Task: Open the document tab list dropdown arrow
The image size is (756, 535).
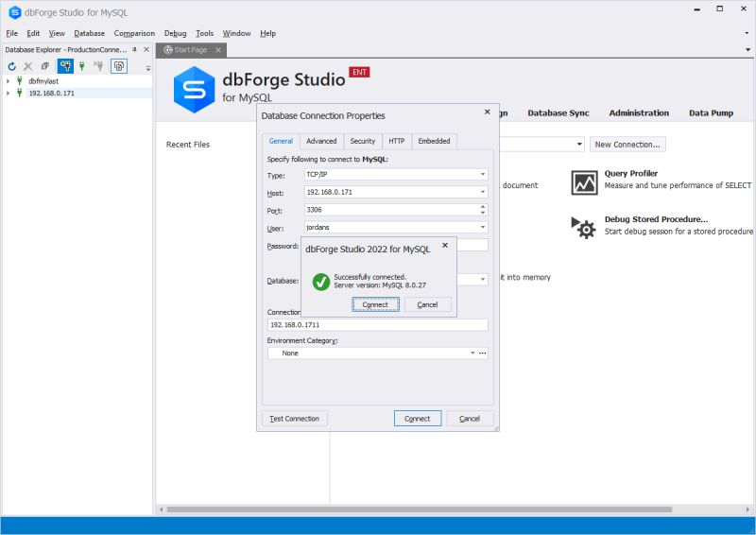Action: (747, 50)
